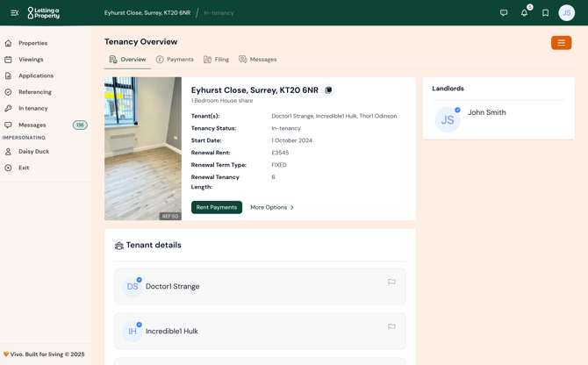Click the bookmark icon in header
This screenshot has height=365, width=588.
pos(545,13)
